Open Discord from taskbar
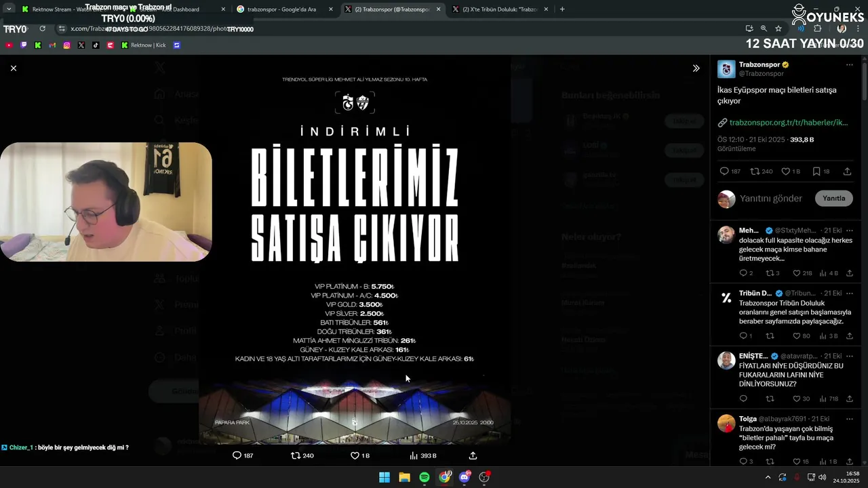 click(x=465, y=477)
